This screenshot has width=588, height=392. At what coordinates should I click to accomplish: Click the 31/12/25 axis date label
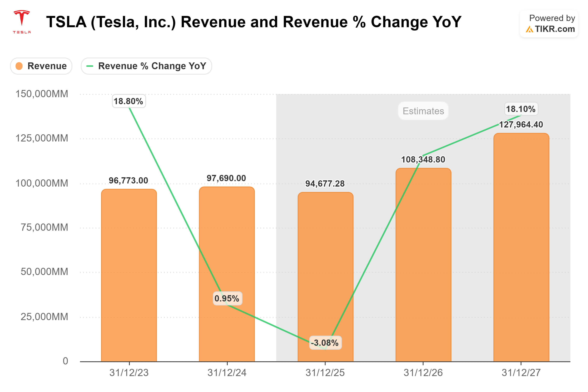click(x=325, y=373)
